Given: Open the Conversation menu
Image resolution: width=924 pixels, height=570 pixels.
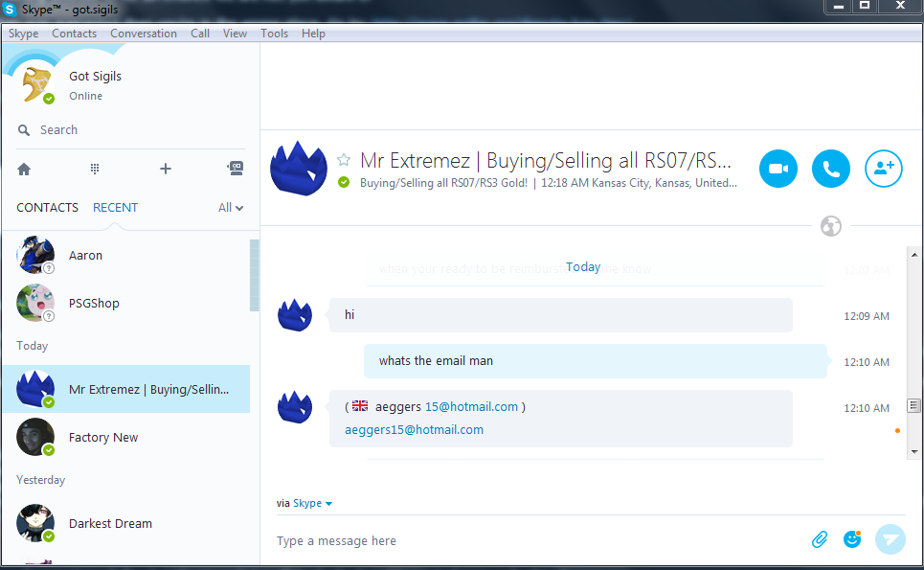Looking at the screenshot, I should (x=144, y=34).
